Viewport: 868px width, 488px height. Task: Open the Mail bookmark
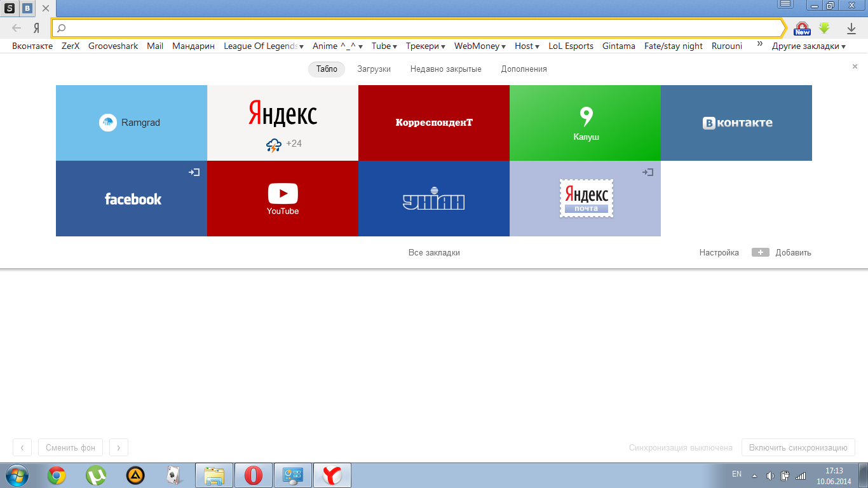pyautogui.click(x=155, y=46)
